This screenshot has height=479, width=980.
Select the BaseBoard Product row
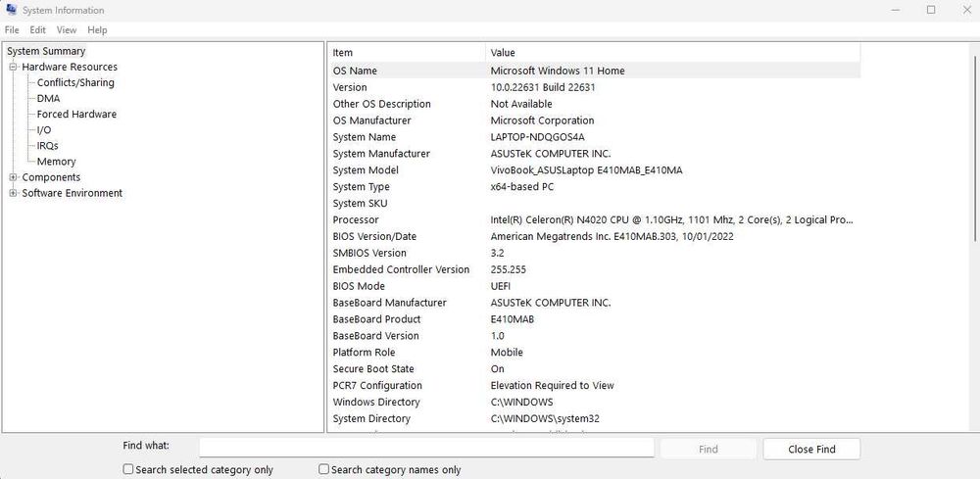click(595, 319)
